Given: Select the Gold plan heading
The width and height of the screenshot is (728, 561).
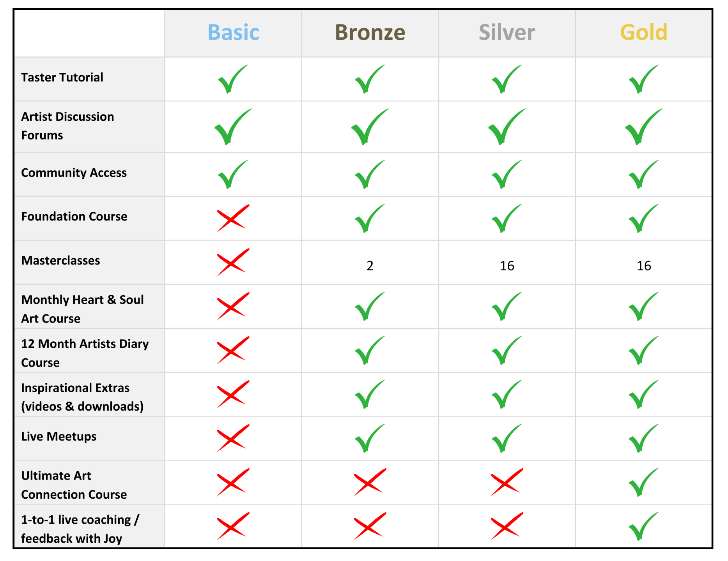Looking at the screenshot, I should point(644,32).
